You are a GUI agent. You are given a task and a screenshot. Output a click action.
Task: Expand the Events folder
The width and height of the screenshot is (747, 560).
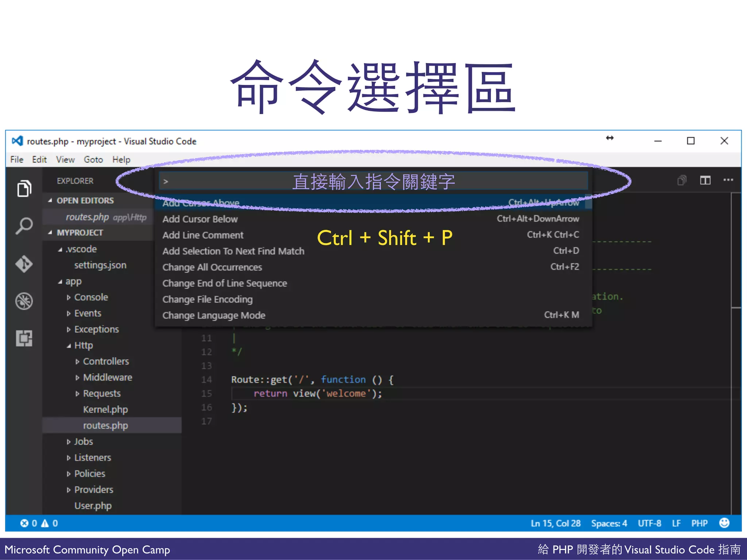tap(69, 314)
